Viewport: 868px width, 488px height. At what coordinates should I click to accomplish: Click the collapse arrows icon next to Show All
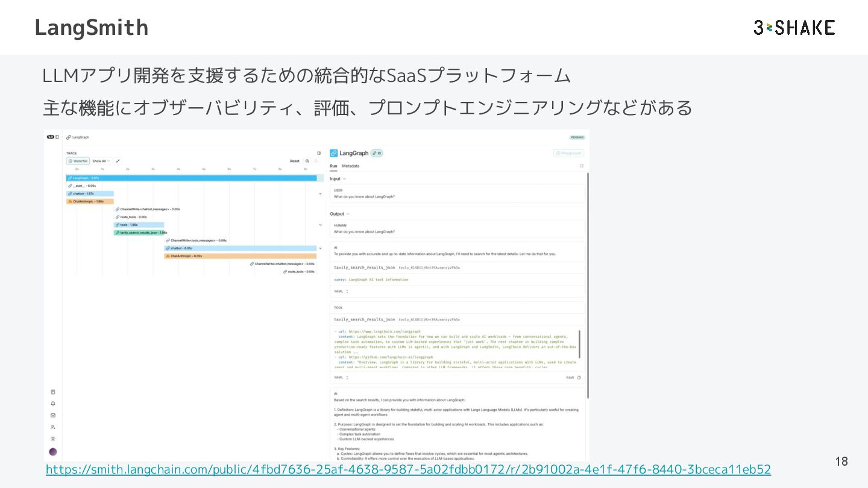(118, 161)
